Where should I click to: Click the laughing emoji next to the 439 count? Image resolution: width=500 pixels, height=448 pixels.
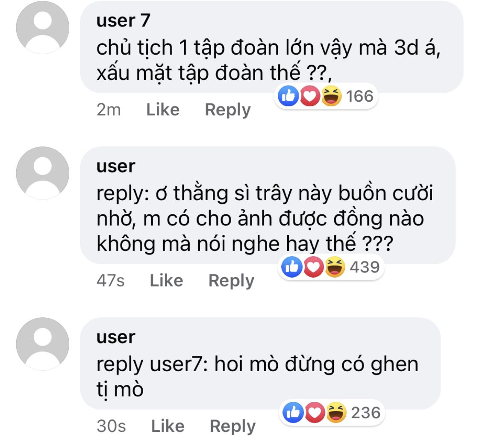click(335, 266)
